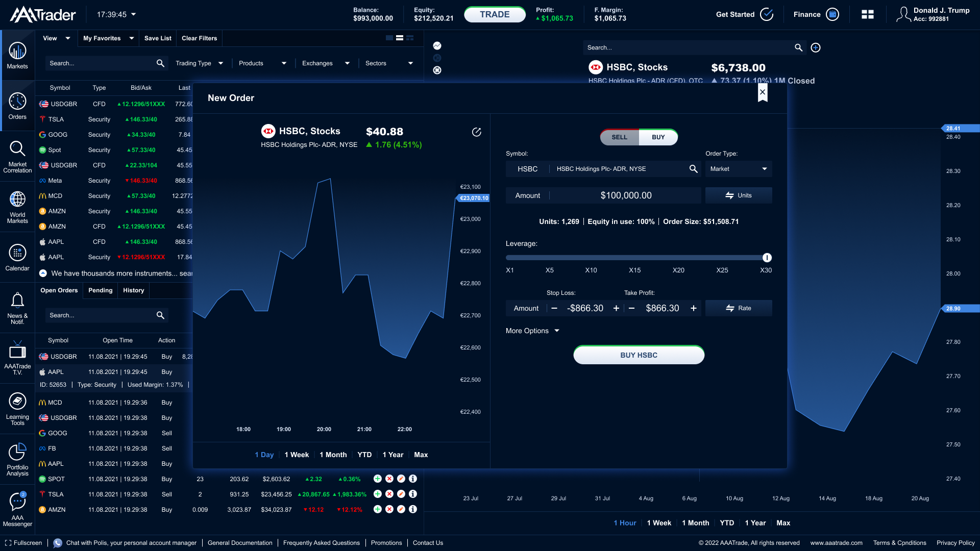The height and width of the screenshot is (551, 980).
Task: Open the Trading Type filter dropdown
Action: tap(199, 63)
